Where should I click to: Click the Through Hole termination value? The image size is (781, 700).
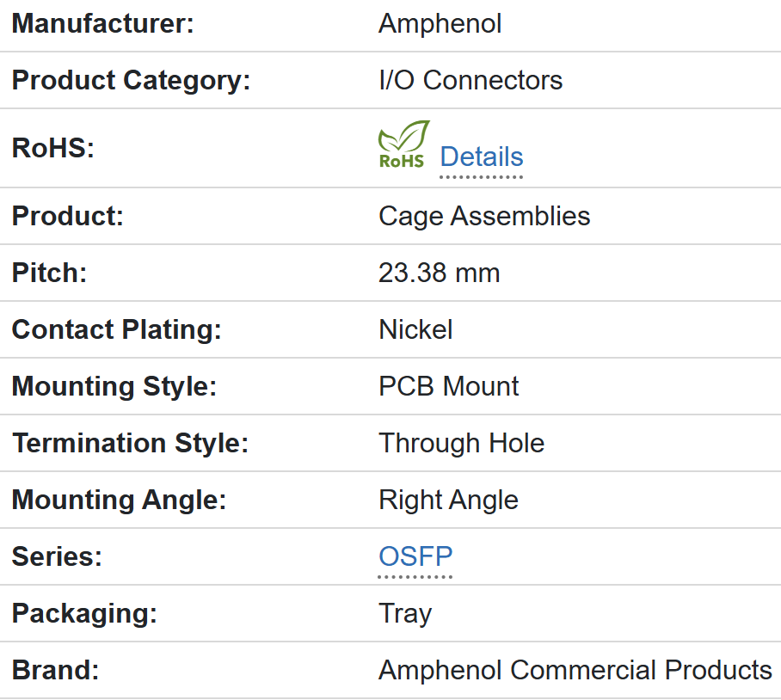(x=461, y=443)
